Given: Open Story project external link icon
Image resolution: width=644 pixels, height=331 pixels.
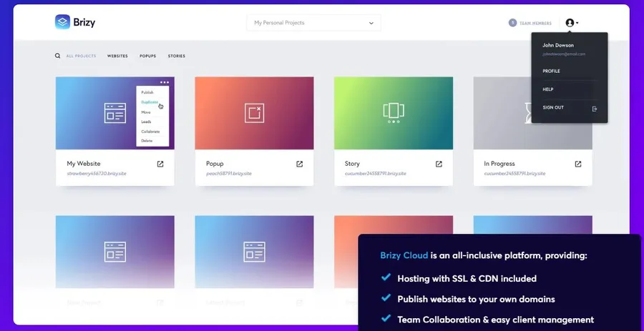Looking at the screenshot, I should tap(439, 164).
